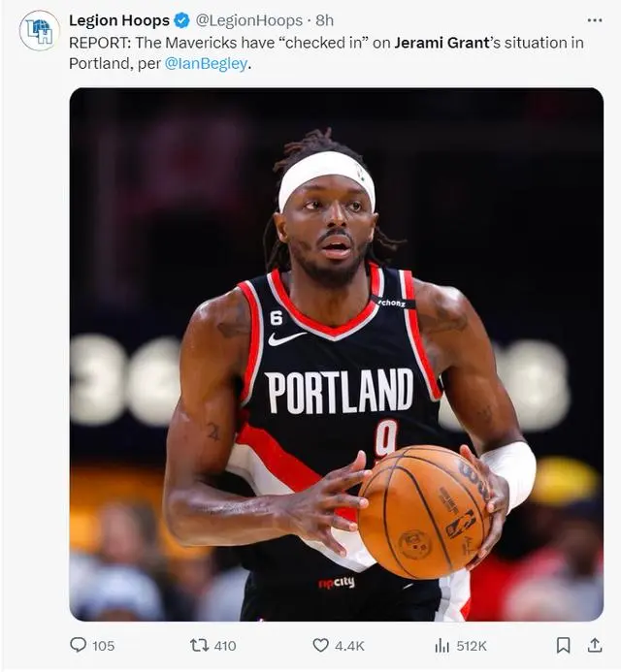621x672 pixels.
Task: Open the 8h timestamp link
Action: click(x=325, y=20)
